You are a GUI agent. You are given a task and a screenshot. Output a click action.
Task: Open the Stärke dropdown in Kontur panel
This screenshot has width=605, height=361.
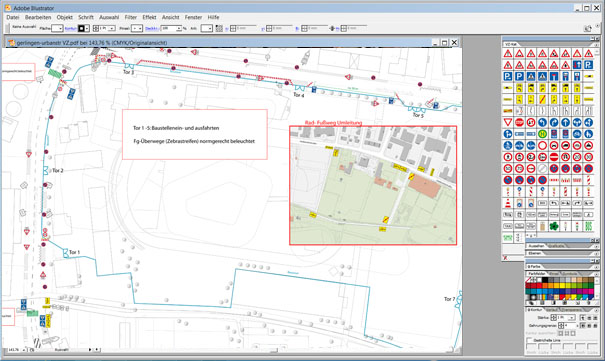point(572,318)
